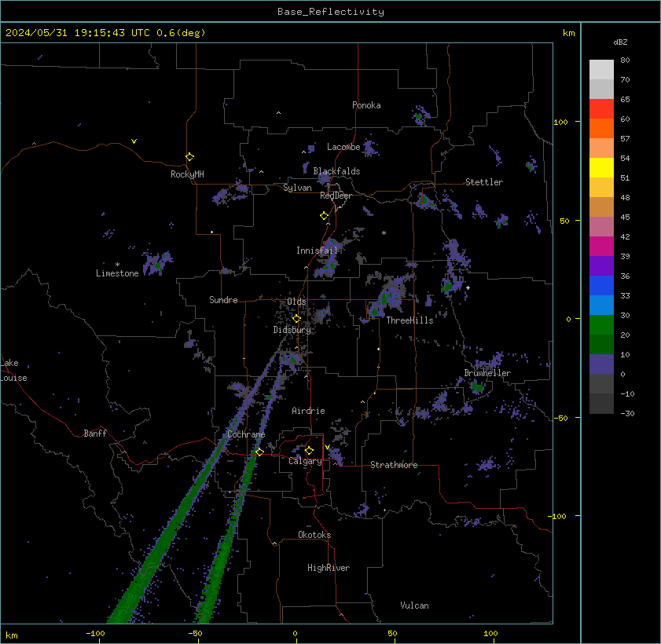This screenshot has height=644, width=661.
Task: Click the yellow diamond marker south of RedDeer
Action: [x=324, y=216]
